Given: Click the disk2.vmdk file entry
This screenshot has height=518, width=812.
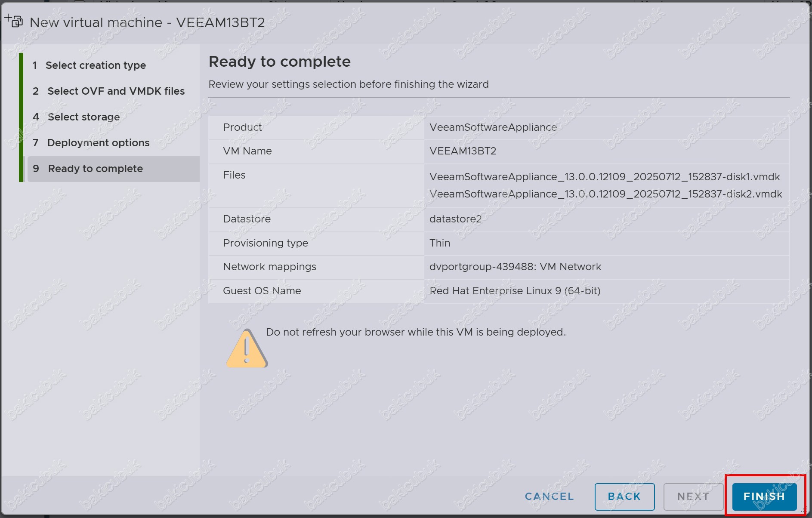Looking at the screenshot, I should coord(606,194).
